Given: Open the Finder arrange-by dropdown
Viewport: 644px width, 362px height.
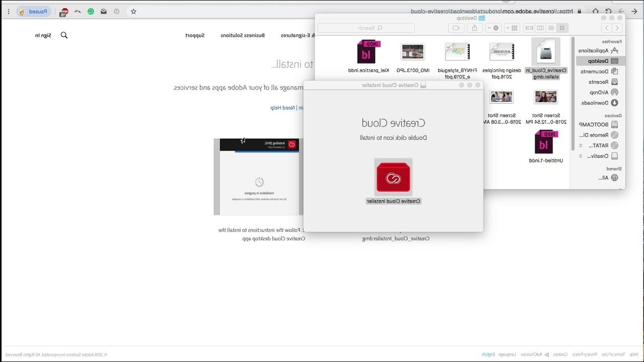Looking at the screenshot, I should [x=512, y=28].
